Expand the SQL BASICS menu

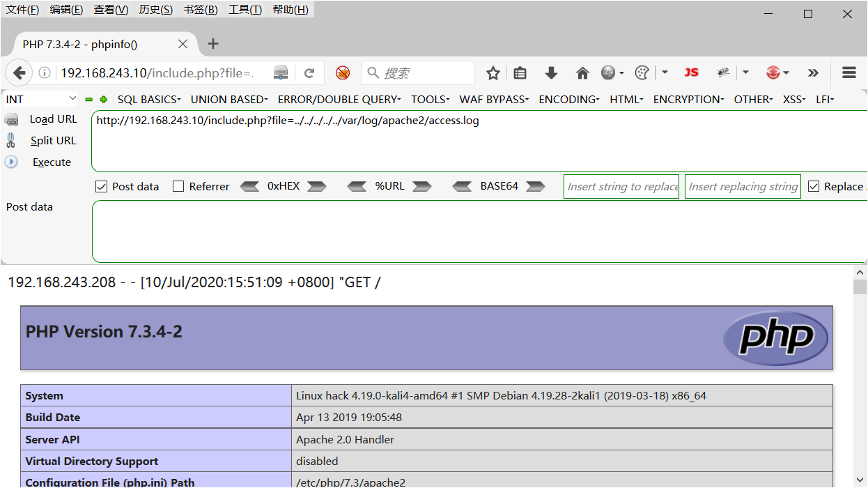click(x=149, y=100)
